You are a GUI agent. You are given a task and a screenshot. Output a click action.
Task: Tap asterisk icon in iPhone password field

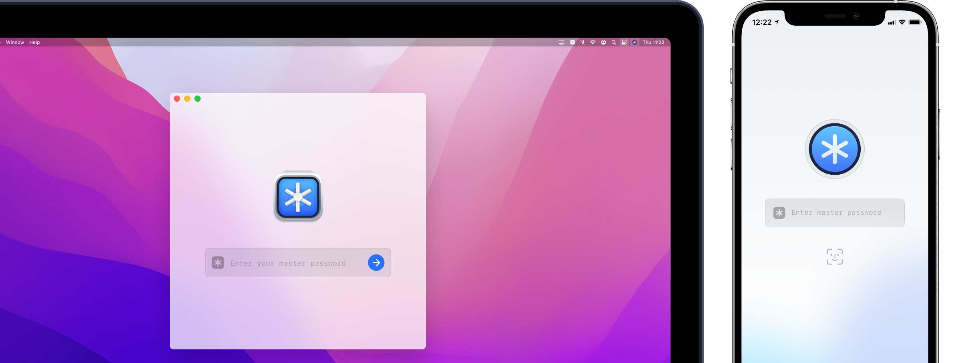(x=779, y=213)
